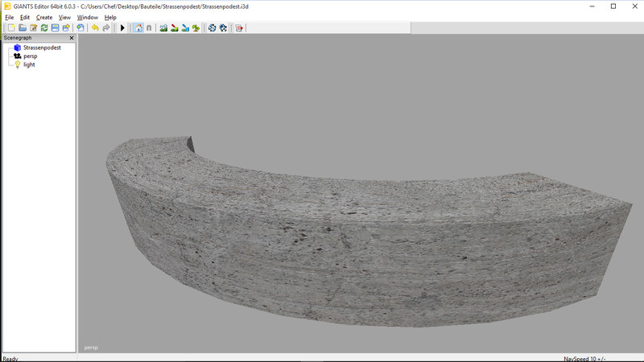The image size is (644, 362).
Task: Toggle the magnet snap icon
Action: (148, 28)
